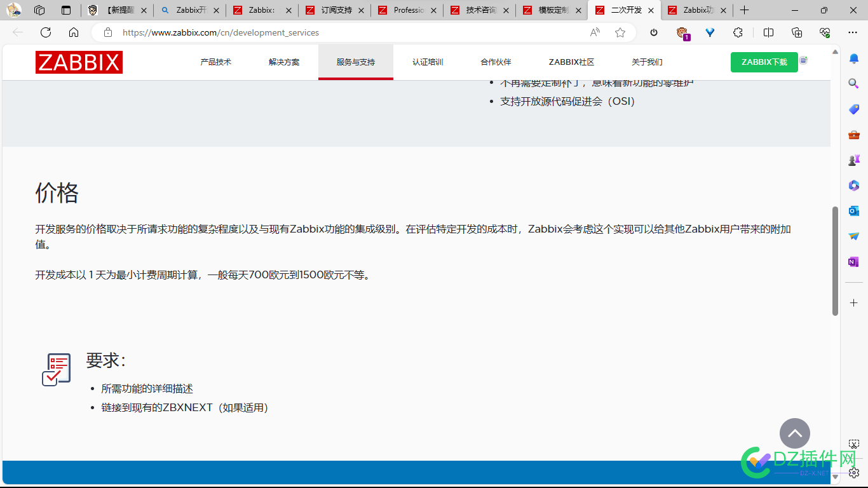Open the 解决方案 menu
Viewport: 868px width, 488px height.
tap(284, 62)
